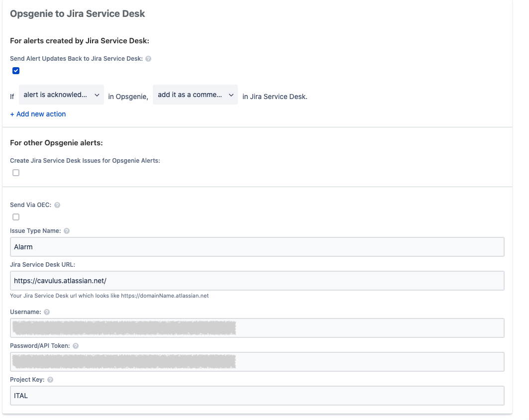
Task: Enable Create Jira Service Desk Issues checkbox
Action: pos(16,173)
